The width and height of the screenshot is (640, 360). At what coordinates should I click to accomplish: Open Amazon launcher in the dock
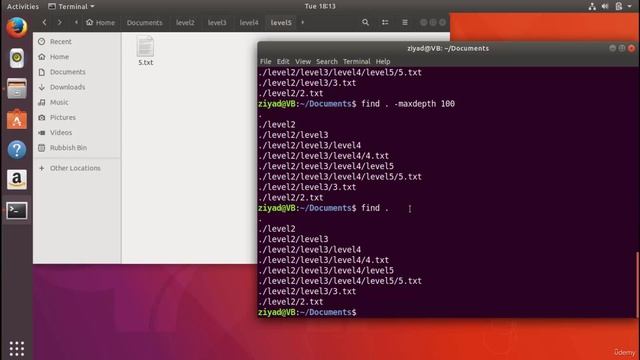click(17, 180)
